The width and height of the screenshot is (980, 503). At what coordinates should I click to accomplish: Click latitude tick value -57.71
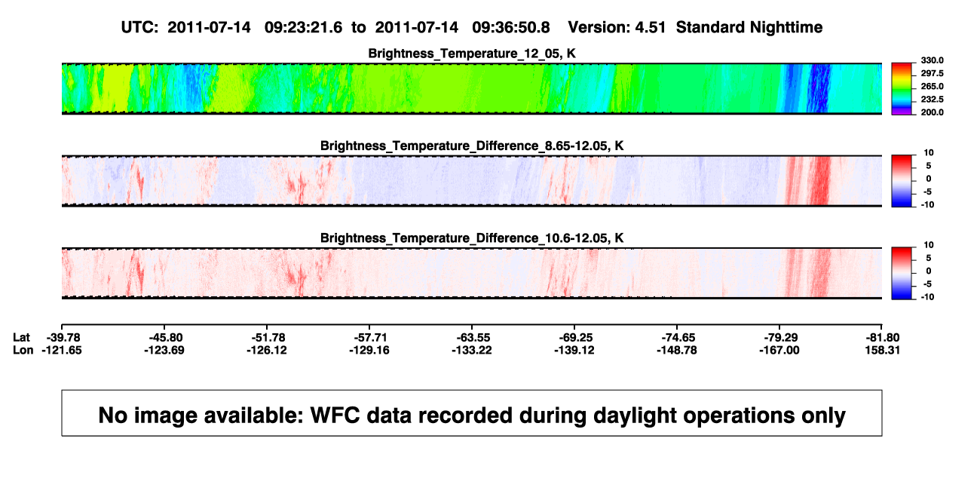click(369, 336)
